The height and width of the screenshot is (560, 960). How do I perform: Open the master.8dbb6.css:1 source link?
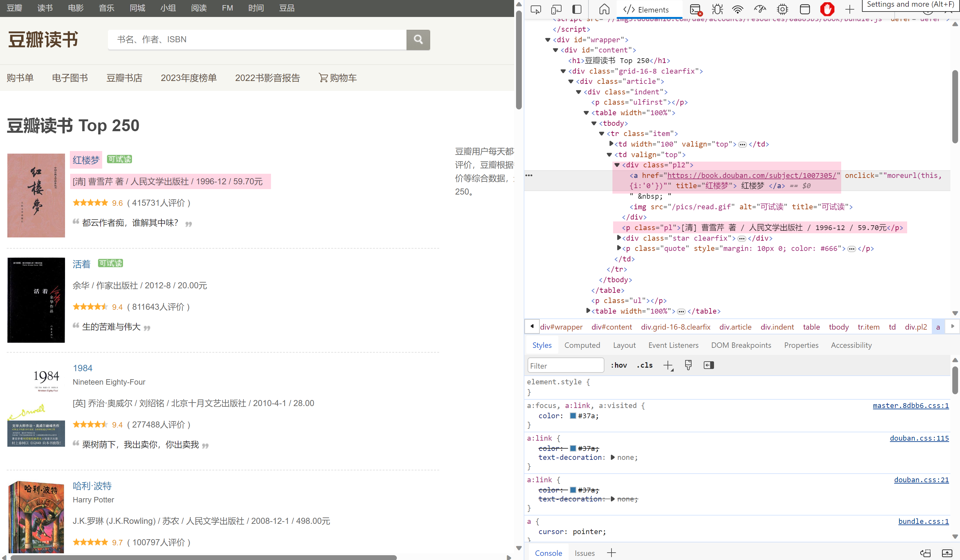(910, 405)
